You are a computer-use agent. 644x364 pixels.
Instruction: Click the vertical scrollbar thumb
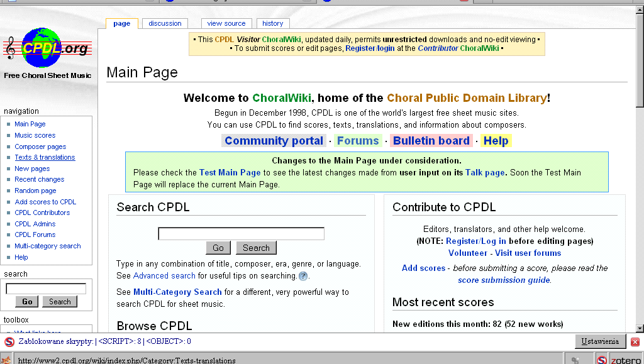pyautogui.click(x=640, y=61)
